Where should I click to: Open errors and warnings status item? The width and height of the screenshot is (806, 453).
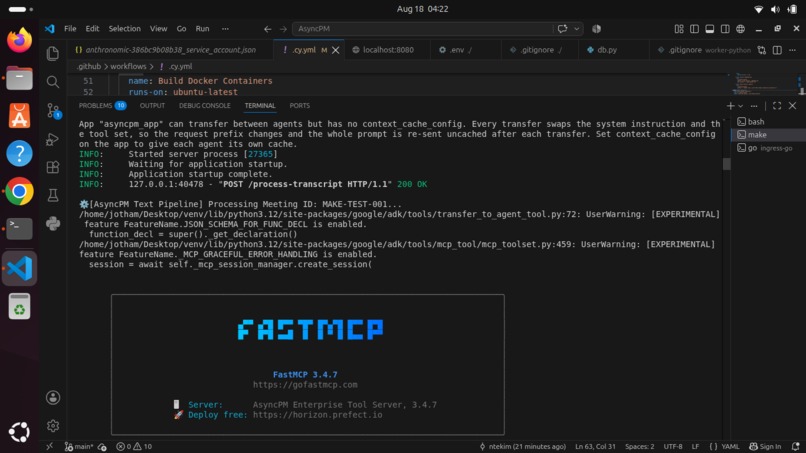click(134, 446)
